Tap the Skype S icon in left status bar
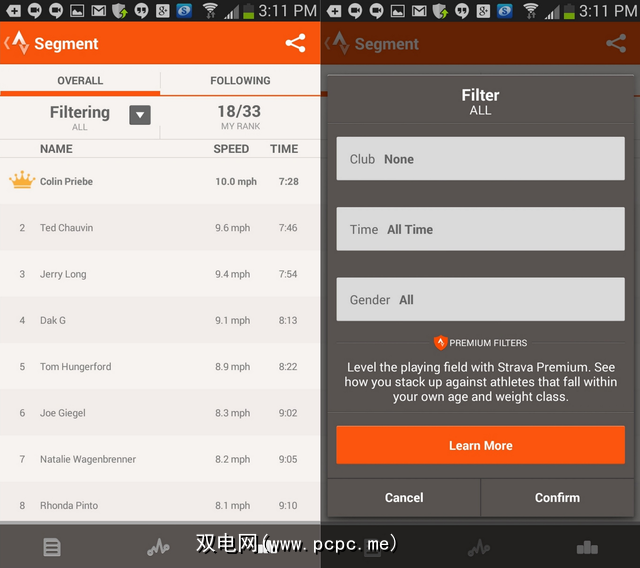 pyautogui.click(x=184, y=11)
